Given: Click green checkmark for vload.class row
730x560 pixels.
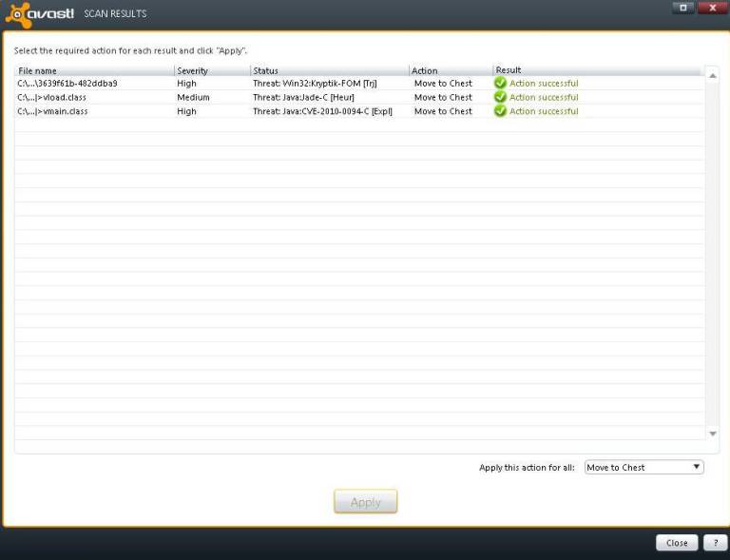Looking at the screenshot, I should (x=501, y=97).
